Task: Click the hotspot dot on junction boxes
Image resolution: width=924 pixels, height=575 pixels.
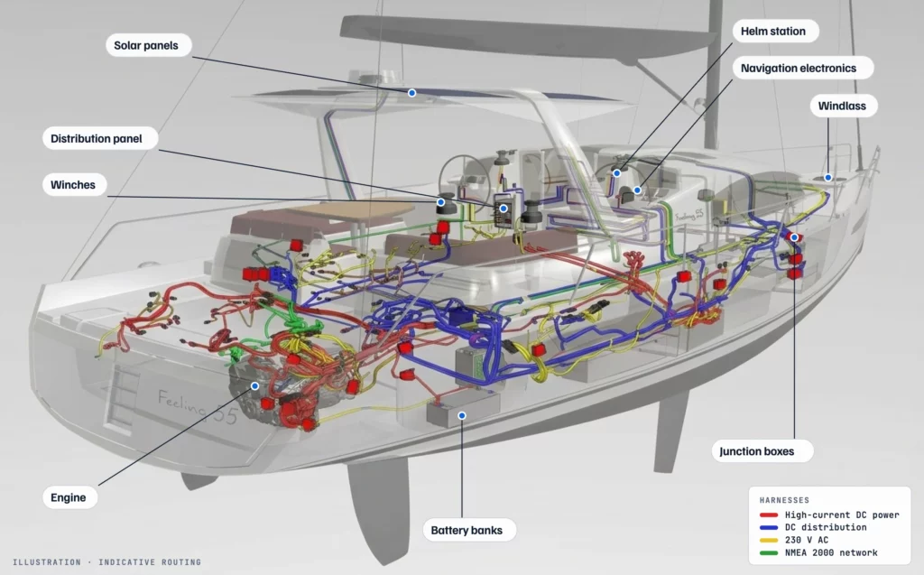Action: [x=794, y=237]
